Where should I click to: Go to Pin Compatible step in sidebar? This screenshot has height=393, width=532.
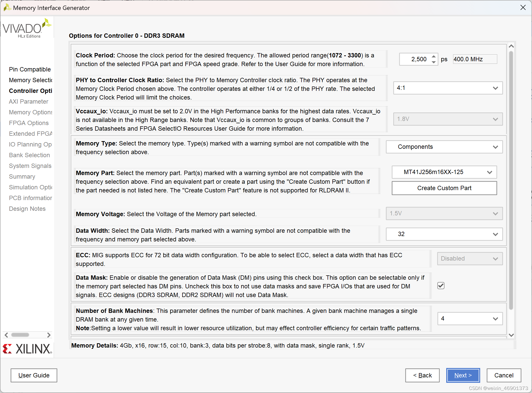pos(30,69)
